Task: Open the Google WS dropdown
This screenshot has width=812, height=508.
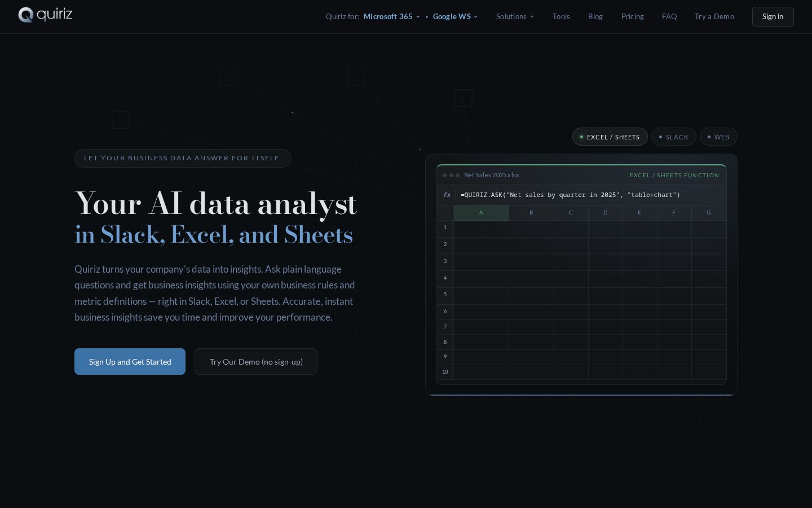Action: [x=455, y=17]
